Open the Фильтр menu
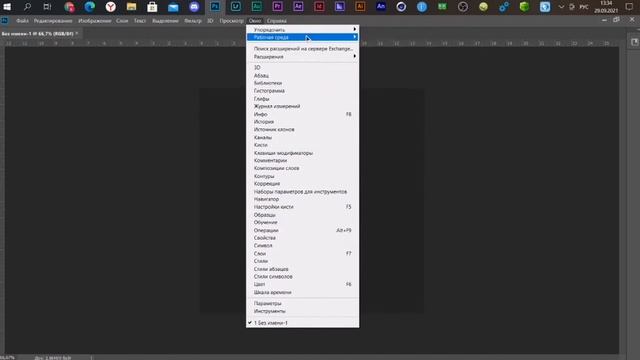Viewport: 640px width, 360px height. [x=193, y=21]
